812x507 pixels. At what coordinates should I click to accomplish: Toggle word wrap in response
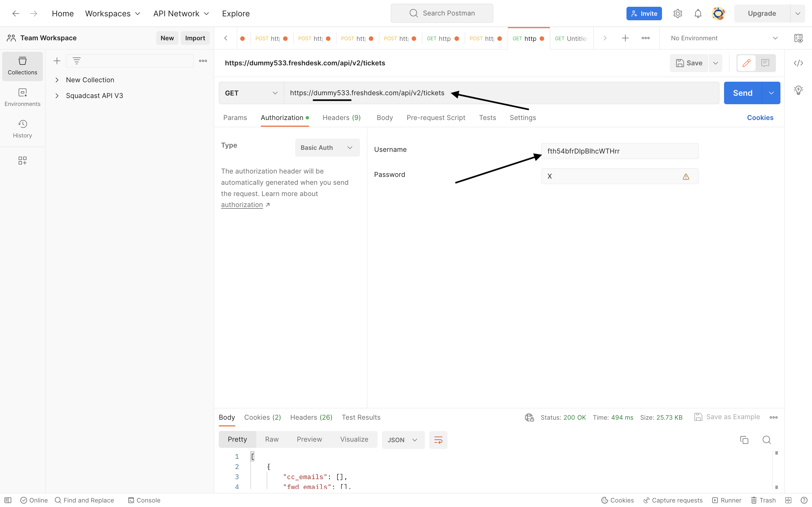(x=438, y=440)
